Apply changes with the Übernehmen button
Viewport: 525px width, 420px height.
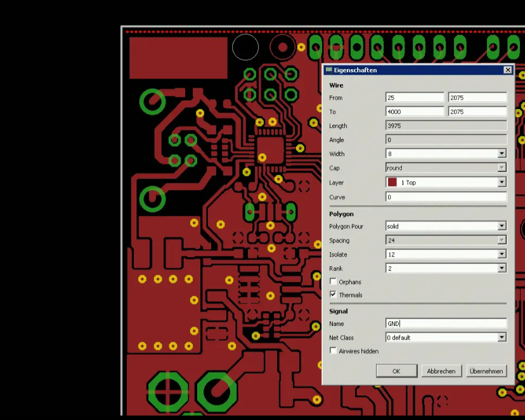[486, 371]
